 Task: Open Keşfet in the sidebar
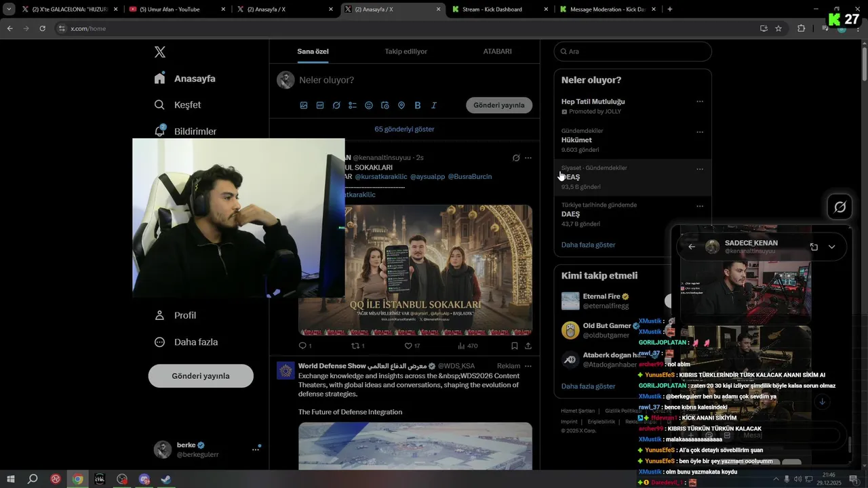click(x=178, y=105)
